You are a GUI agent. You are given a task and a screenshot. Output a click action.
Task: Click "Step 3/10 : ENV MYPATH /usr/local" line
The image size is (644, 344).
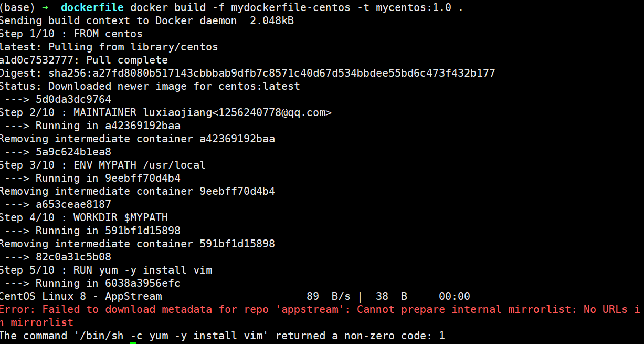click(x=102, y=165)
